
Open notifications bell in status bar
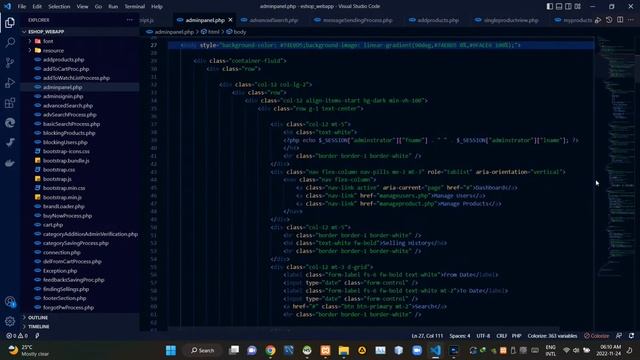[631, 336]
